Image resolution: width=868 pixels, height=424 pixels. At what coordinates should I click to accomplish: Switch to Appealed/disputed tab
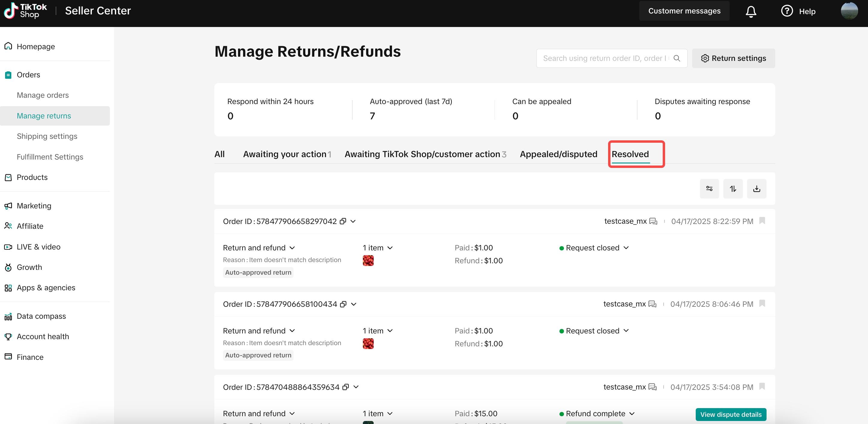558,154
